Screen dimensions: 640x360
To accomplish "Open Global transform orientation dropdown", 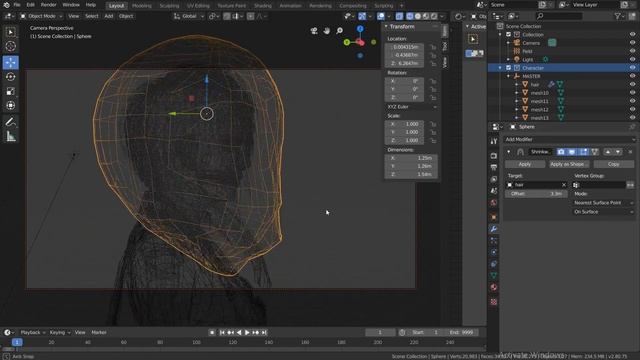I will point(189,16).
